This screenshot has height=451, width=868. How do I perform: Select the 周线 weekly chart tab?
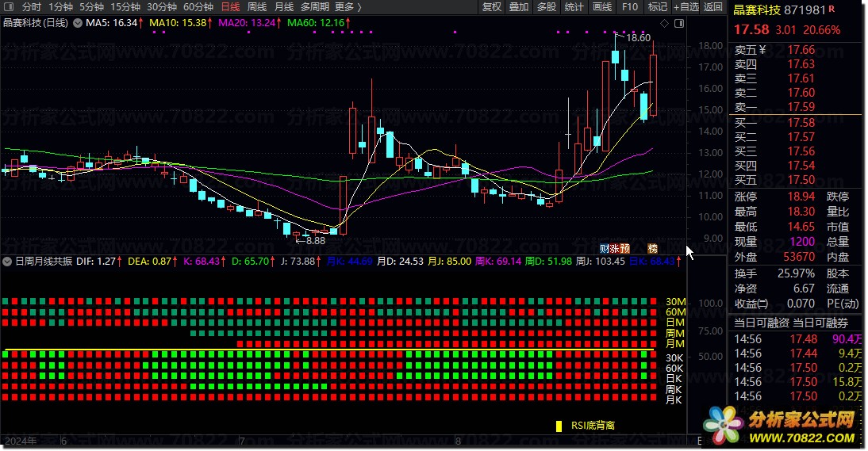(257, 7)
